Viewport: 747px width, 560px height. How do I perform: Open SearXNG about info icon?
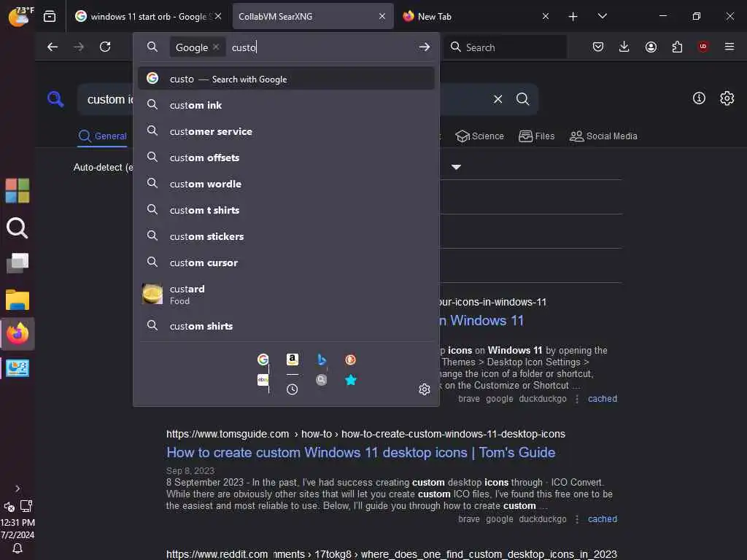[x=699, y=98]
